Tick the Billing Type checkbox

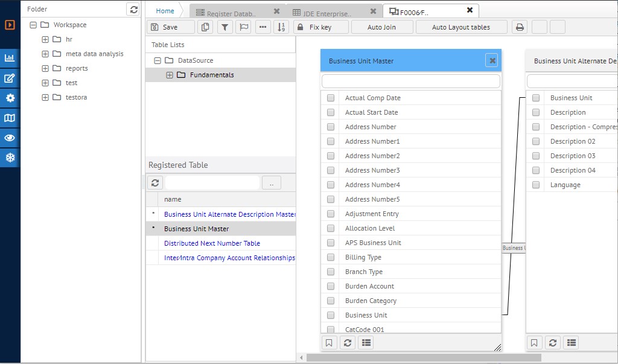331,257
